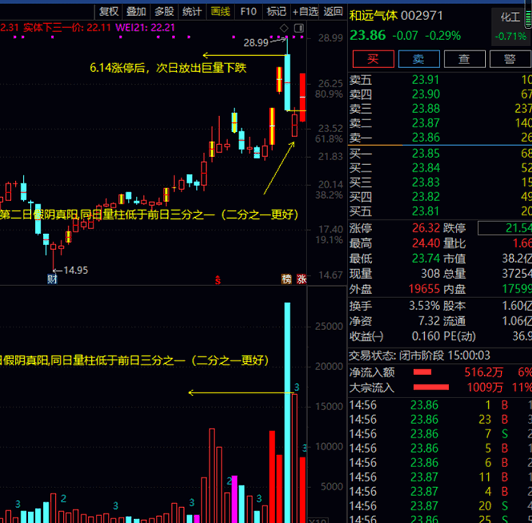
Task: Open the 统计 statistics tool
Action: coord(192,12)
